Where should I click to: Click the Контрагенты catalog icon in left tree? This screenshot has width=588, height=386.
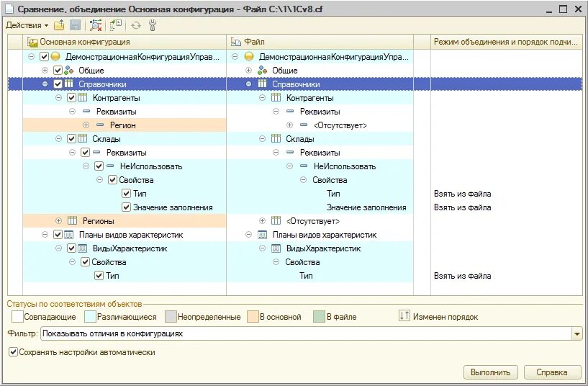(x=82, y=98)
